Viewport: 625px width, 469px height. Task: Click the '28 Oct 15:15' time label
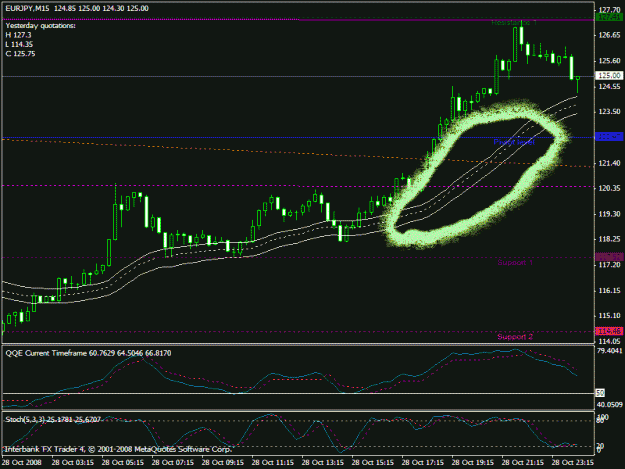click(373, 463)
